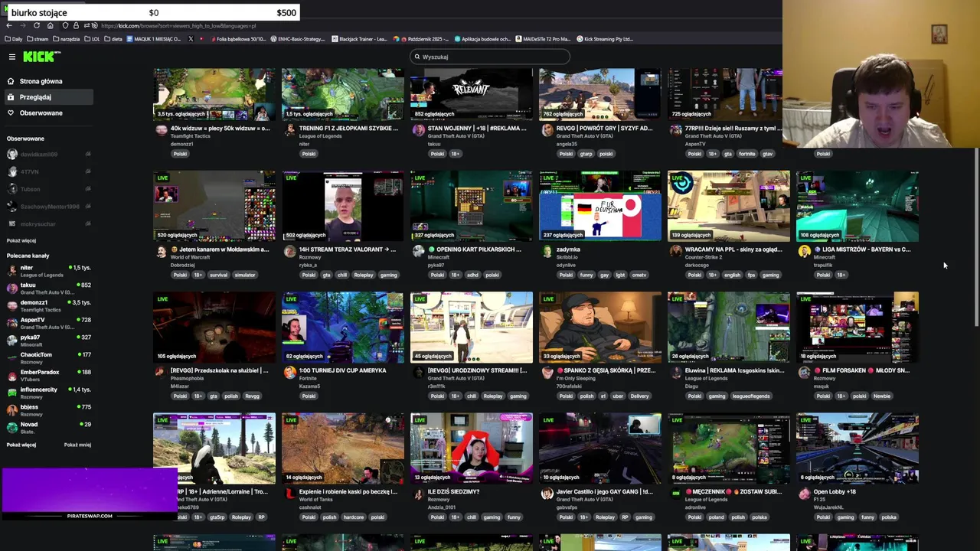Click the hardcore tag
980x551 pixels.
tap(354, 517)
